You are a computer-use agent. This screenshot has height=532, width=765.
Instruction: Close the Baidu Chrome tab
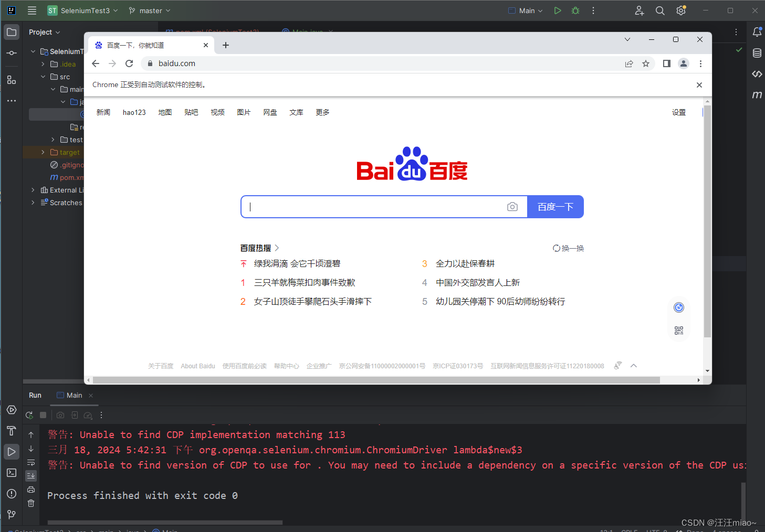[x=206, y=45]
